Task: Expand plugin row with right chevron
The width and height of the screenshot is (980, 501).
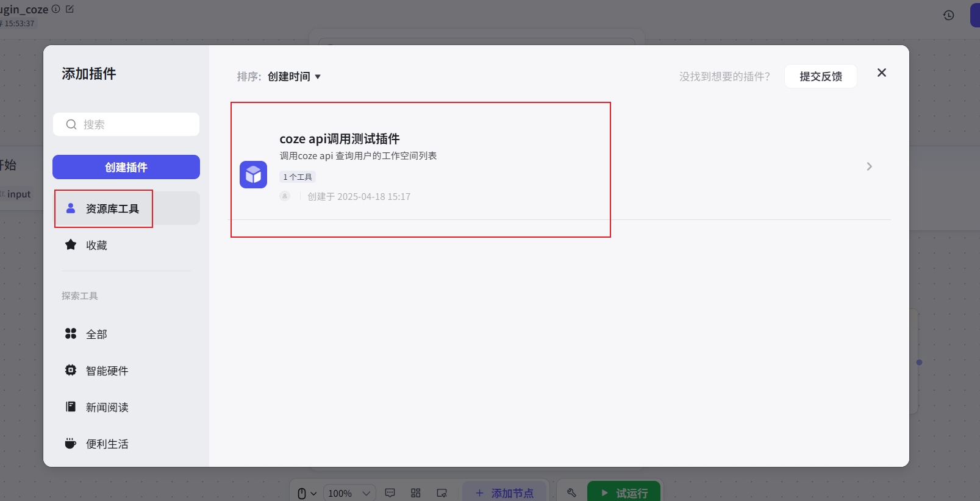Action: (870, 166)
